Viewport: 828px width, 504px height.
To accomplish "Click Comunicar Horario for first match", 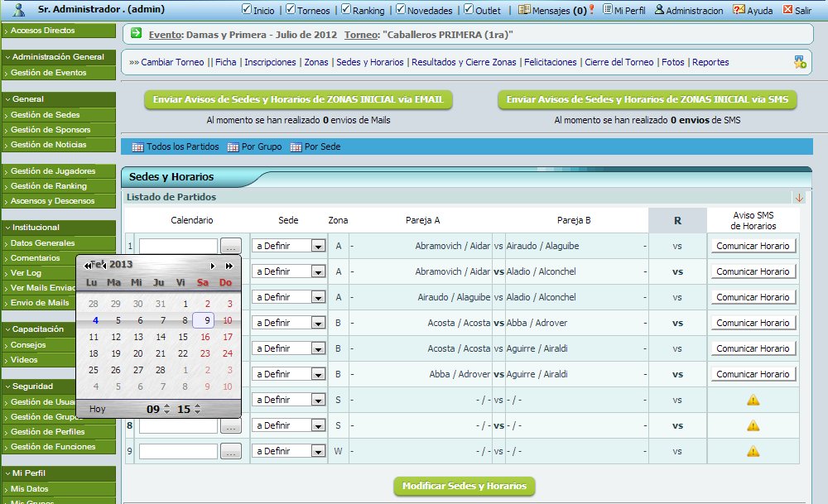I will [753, 246].
